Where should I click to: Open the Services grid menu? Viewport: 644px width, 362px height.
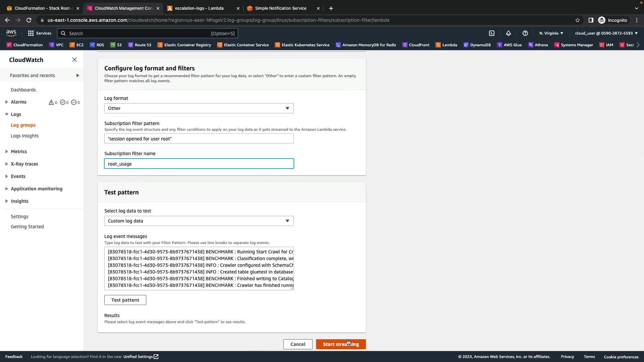point(39,33)
